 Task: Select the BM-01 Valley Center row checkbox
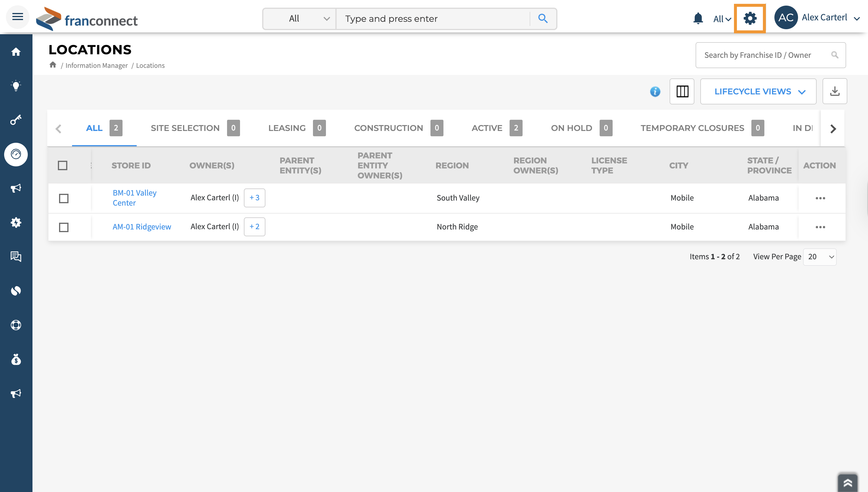pyautogui.click(x=63, y=198)
